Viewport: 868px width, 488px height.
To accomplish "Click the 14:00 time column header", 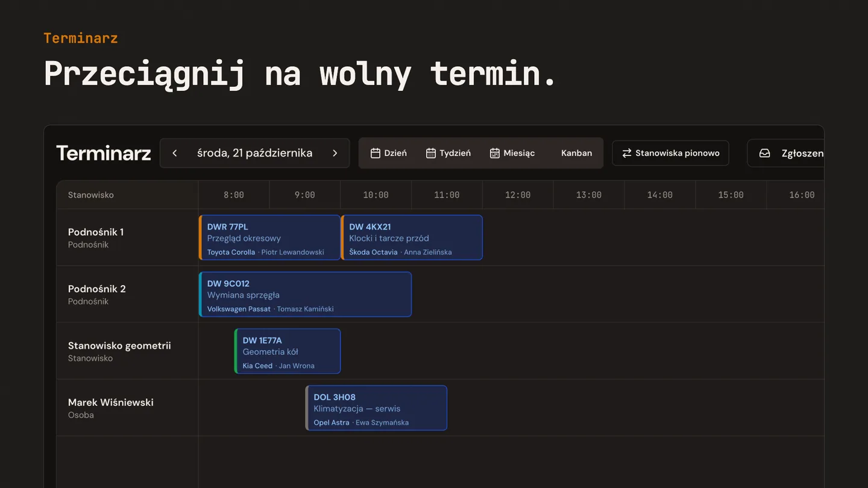I will pyautogui.click(x=660, y=195).
